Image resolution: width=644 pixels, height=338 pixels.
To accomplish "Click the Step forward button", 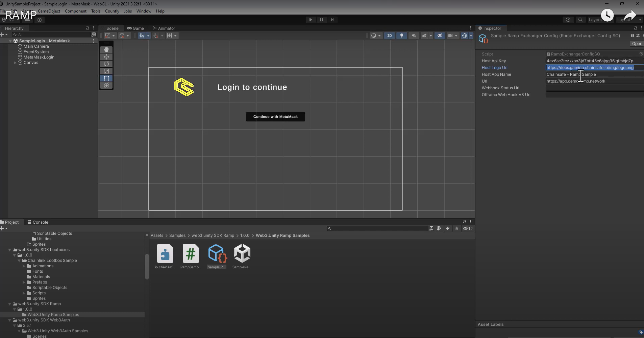I will tap(332, 20).
